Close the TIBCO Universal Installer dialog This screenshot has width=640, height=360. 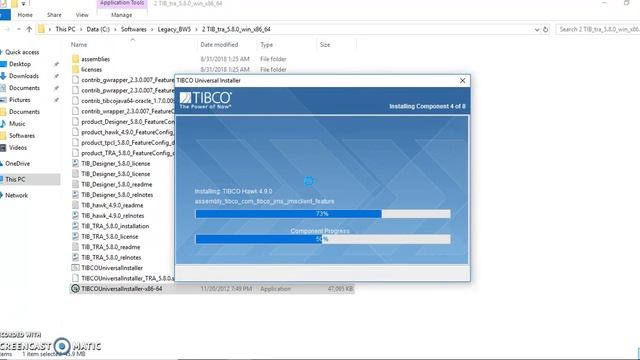coord(462,80)
